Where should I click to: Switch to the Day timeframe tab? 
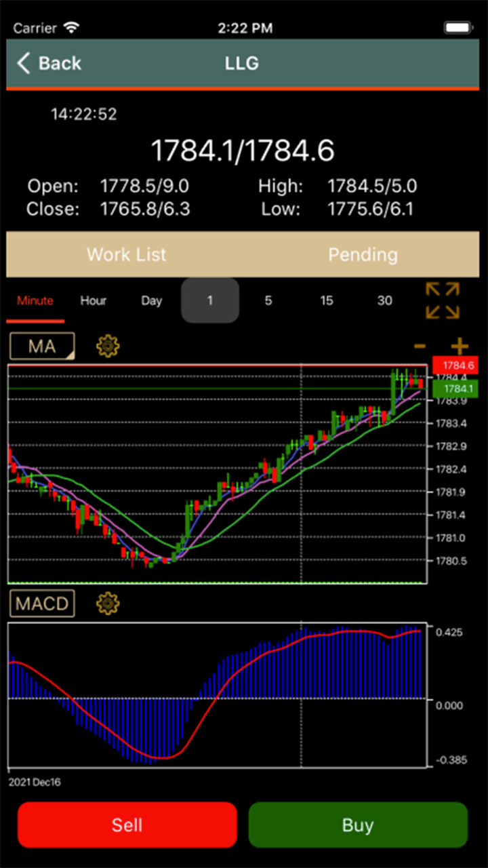pos(151,300)
